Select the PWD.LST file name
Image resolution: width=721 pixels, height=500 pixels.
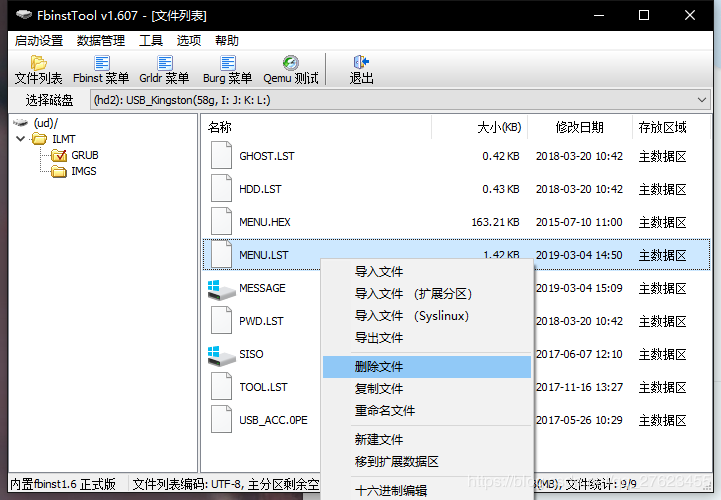(x=261, y=321)
